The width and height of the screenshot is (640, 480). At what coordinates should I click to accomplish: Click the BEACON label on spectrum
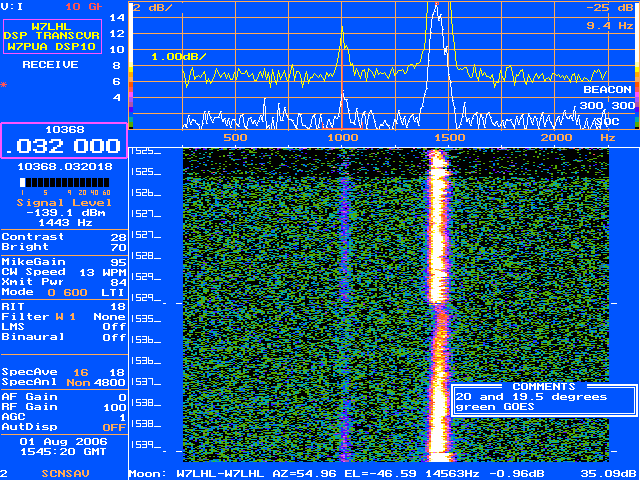pos(607,89)
